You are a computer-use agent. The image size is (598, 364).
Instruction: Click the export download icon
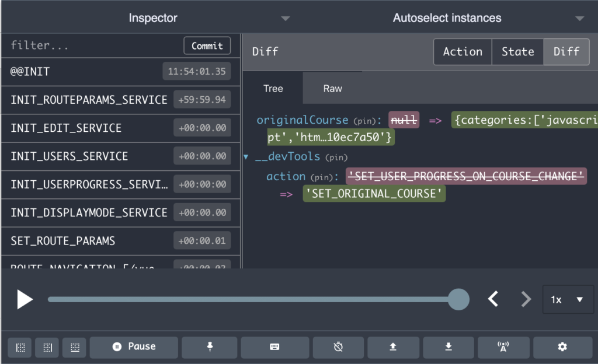[x=448, y=347]
